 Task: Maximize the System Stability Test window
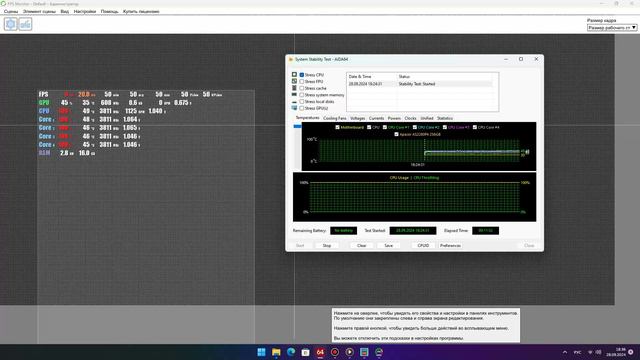[x=521, y=59]
